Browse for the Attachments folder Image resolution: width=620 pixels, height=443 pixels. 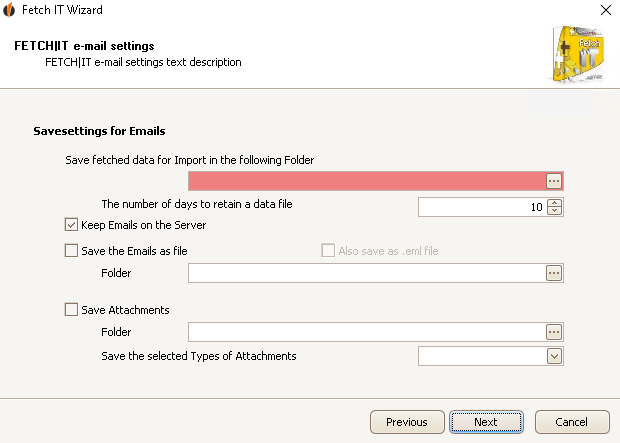click(x=554, y=332)
